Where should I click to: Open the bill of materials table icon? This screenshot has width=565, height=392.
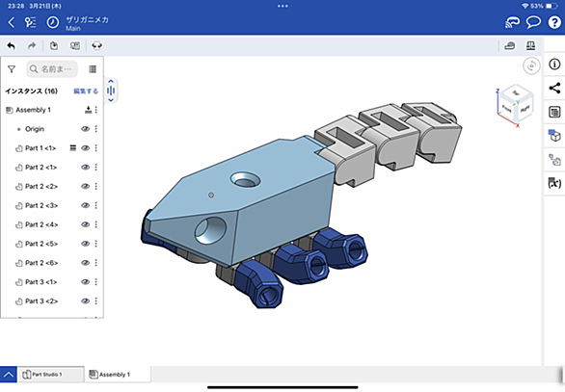554,112
